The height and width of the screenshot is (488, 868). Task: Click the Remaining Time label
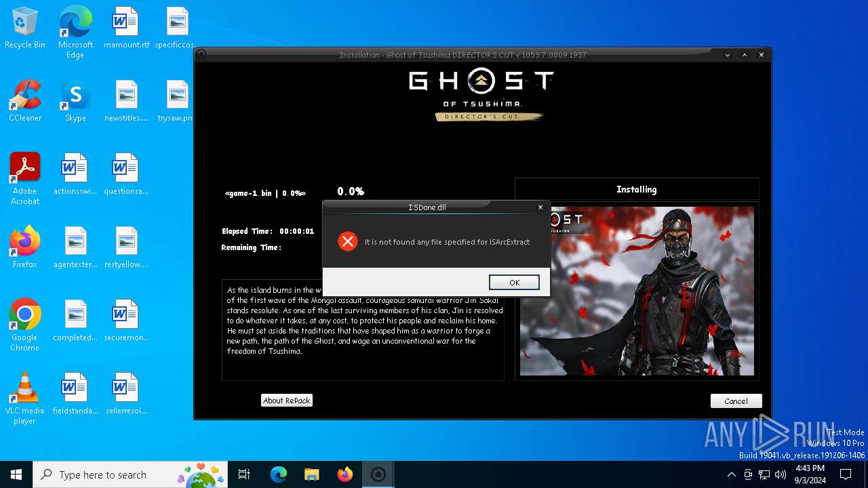(x=251, y=247)
